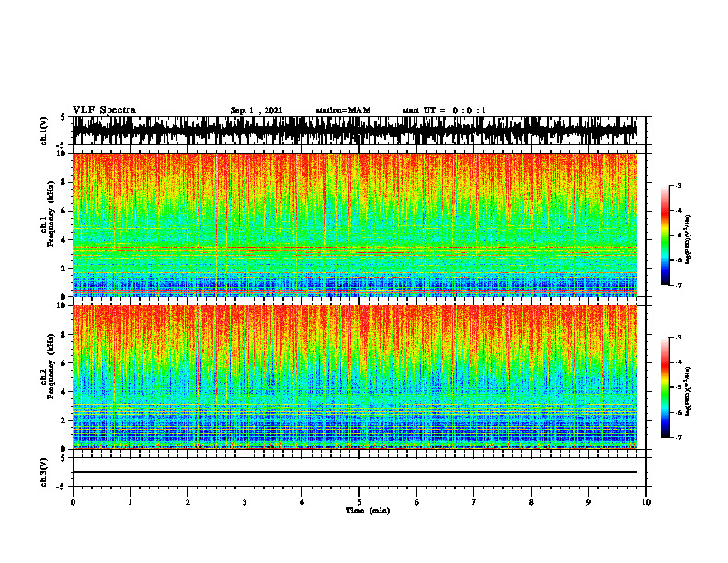
Task: Click the time axis tick label "8"
Action: [531, 502]
